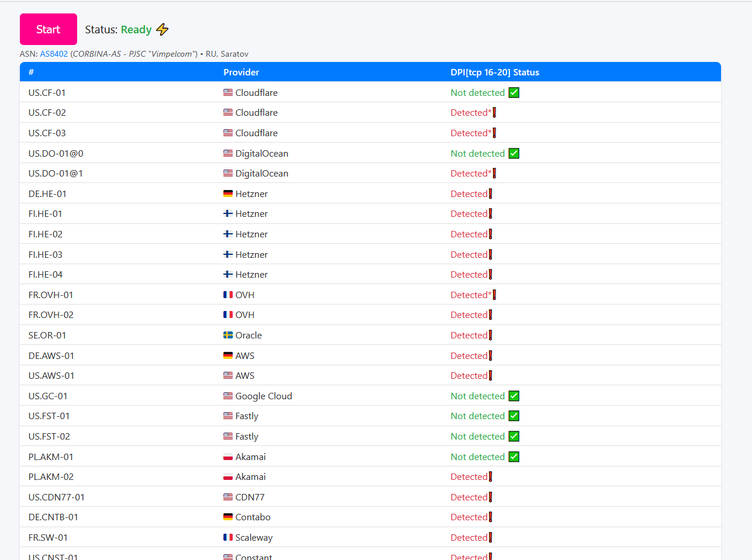Click the green checkmark for US.FST-01
Screen dimensions: 752x560
pyautogui.click(x=514, y=416)
